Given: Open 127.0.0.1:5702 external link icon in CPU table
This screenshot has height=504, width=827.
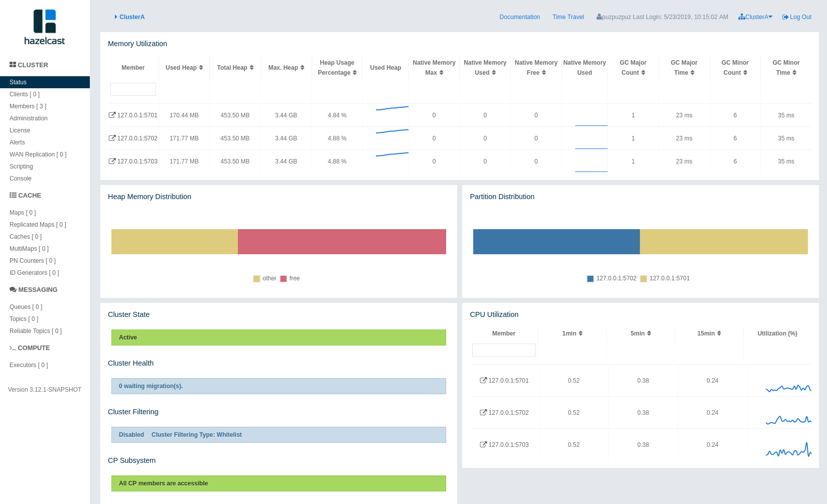Looking at the screenshot, I should pyautogui.click(x=483, y=412).
